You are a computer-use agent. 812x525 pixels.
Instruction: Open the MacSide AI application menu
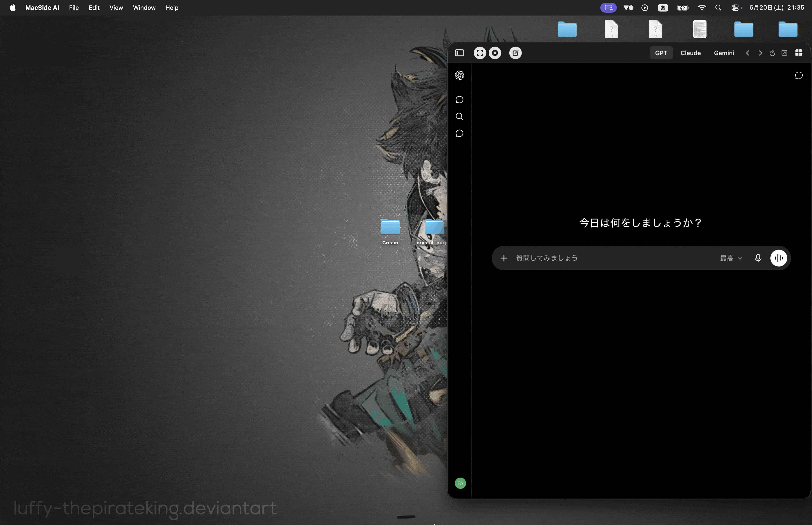pyautogui.click(x=42, y=8)
